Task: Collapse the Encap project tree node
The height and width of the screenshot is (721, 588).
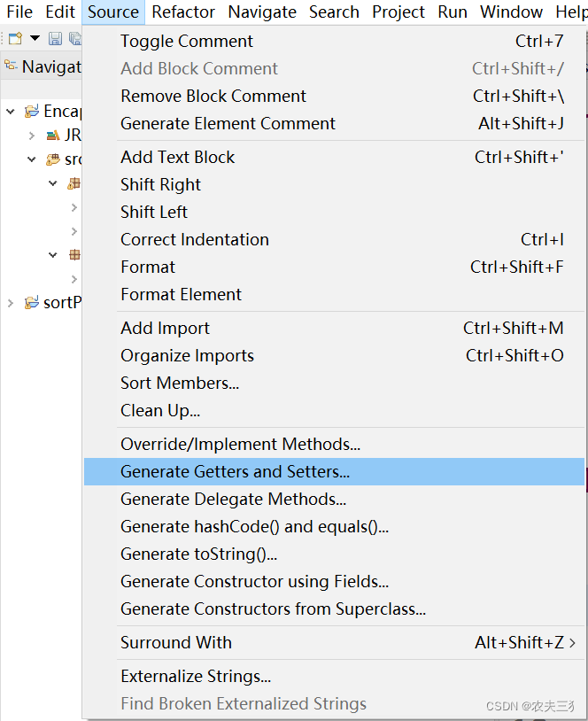Action: 11,112
